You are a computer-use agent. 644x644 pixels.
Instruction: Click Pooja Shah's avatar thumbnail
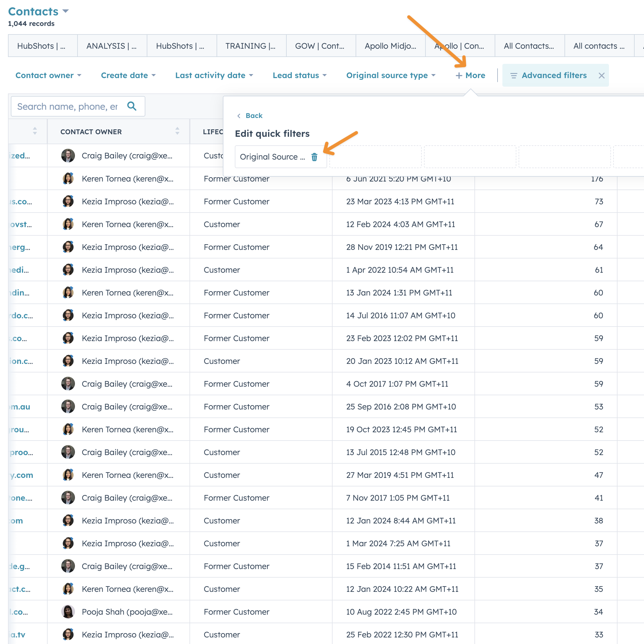(68, 612)
